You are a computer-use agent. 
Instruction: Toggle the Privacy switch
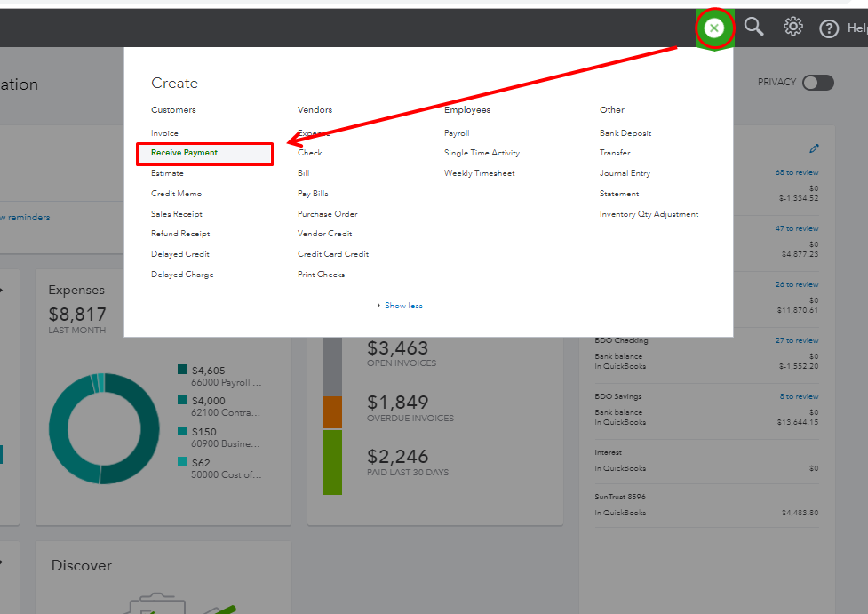click(x=817, y=83)
